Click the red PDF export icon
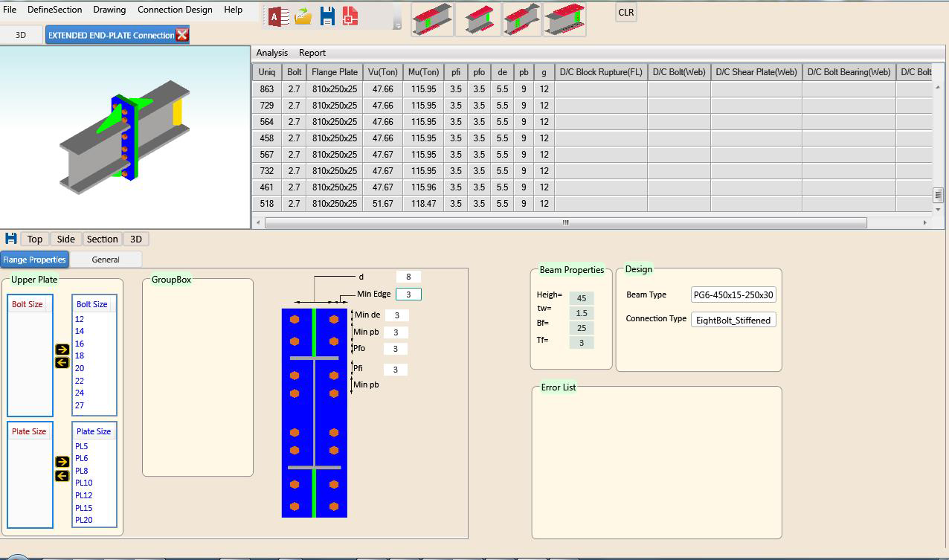The width and height of the screenshot is (949, 560). point(351,16)
